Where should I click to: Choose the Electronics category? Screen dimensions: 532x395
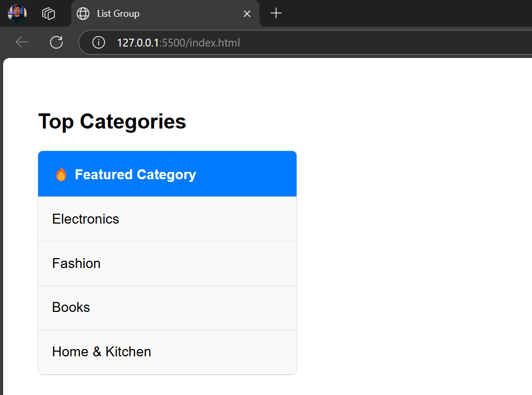tap(167, 219)
